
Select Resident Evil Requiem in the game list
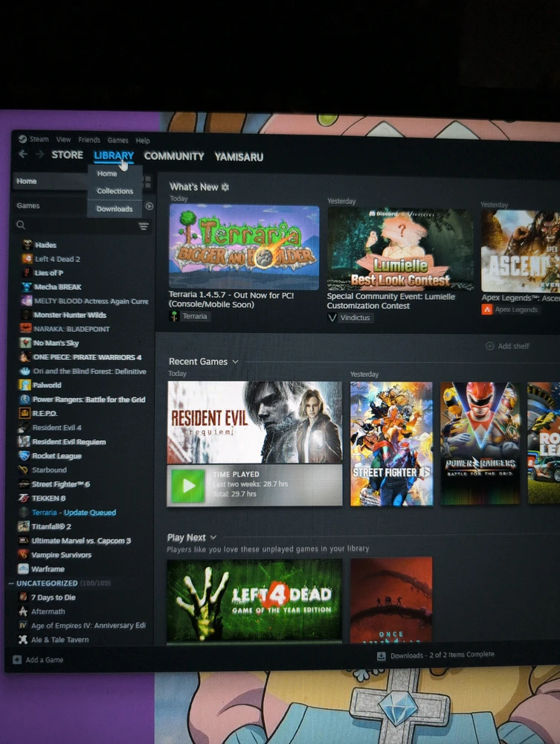tap(68, 441)
